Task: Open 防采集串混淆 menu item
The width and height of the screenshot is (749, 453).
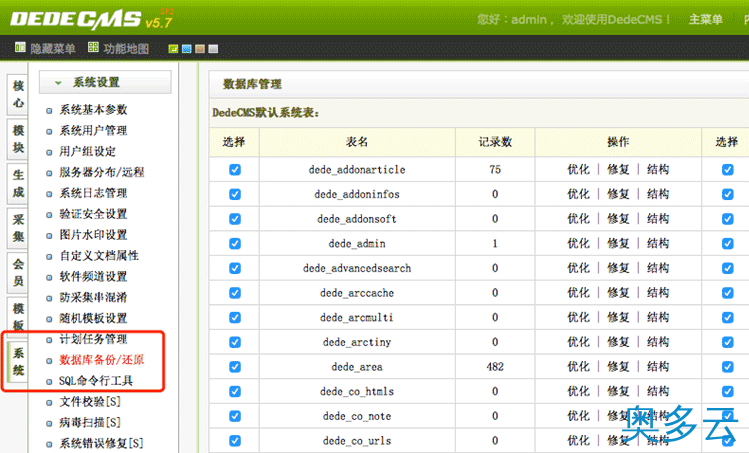Action: pyautogui.click(x=93, y=298)
